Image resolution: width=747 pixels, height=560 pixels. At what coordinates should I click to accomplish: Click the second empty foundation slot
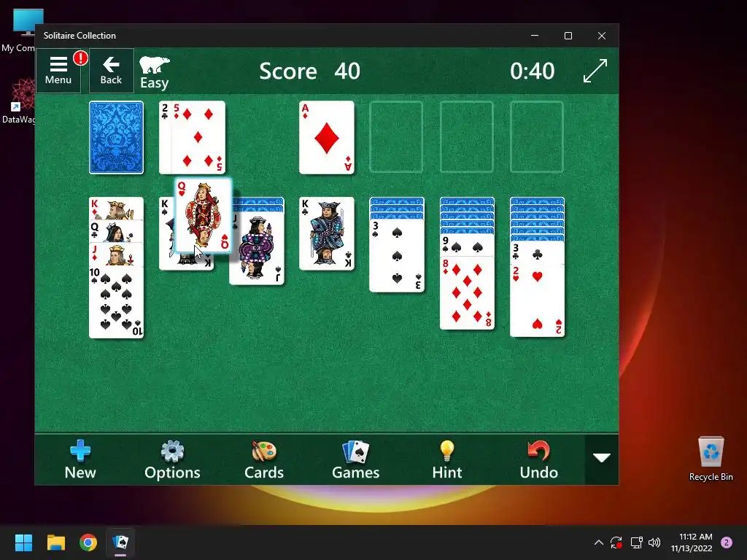coord(396,138)
